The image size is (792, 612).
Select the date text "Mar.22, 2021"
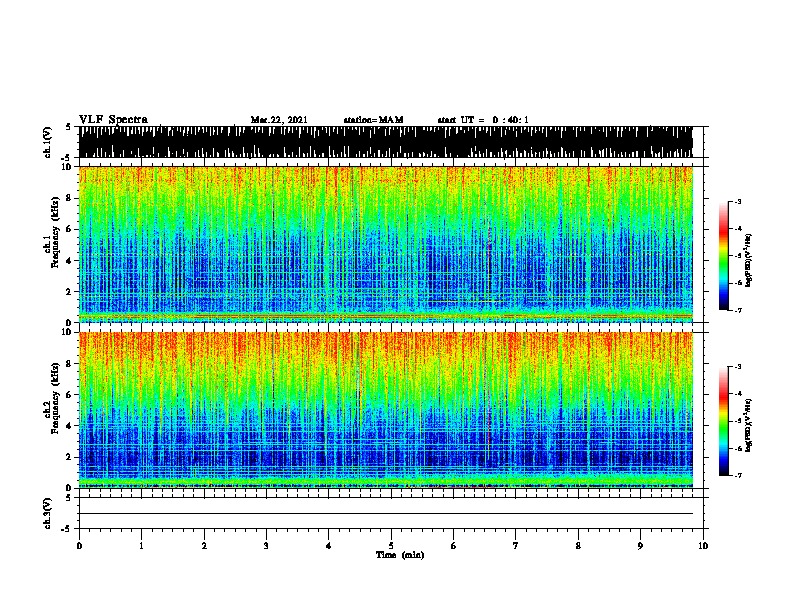[279, 120]
